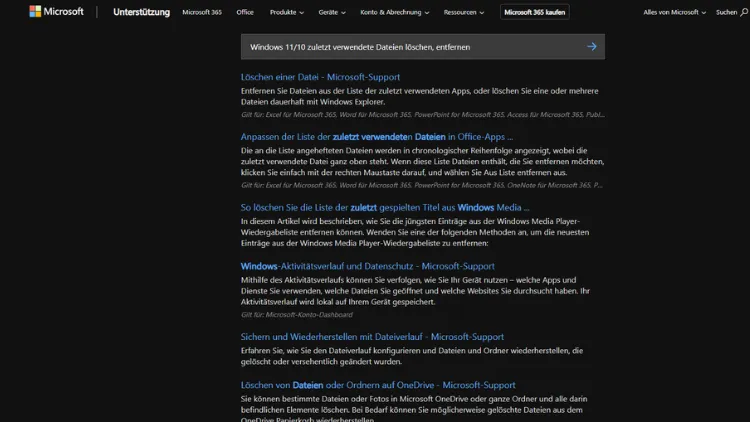Image resolution: width=750 pixels, height=422 pixels.
Task: Click the description starting 'In diesem Artikel wird beschrieben'
Action: pyautogui.click(x=415, y=232)
